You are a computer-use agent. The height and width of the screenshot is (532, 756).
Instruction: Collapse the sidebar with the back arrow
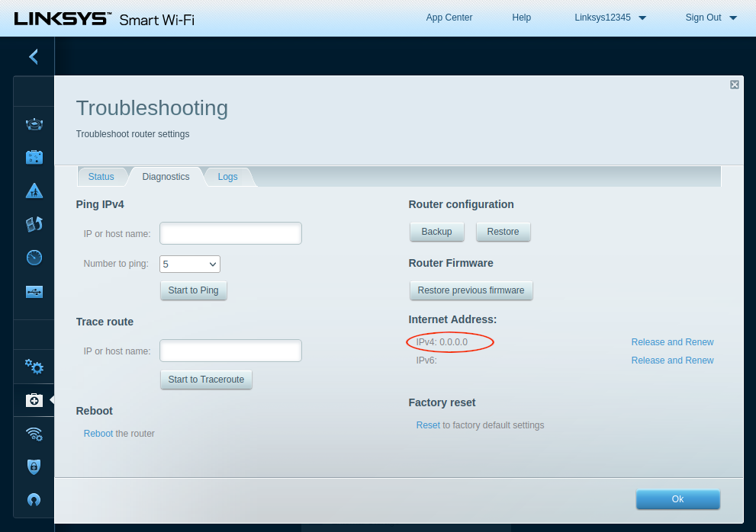pyautogui.click(x=34, y=56)
